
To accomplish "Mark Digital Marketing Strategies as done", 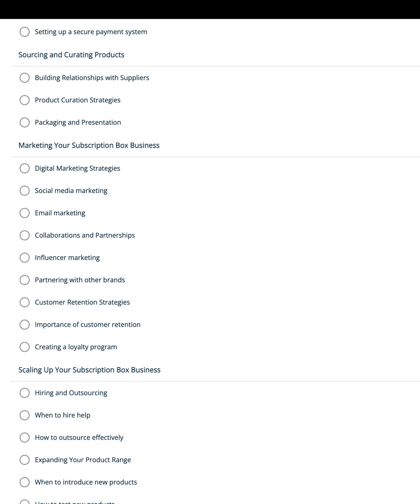I will 24,169.
